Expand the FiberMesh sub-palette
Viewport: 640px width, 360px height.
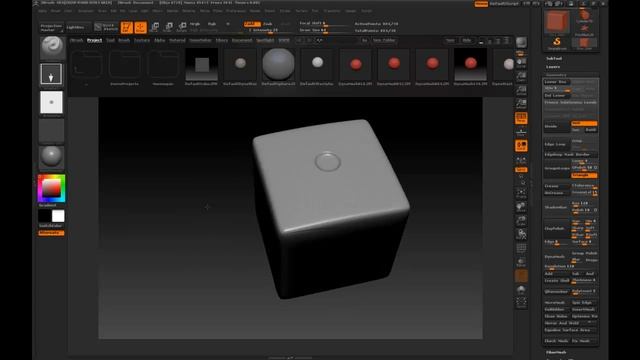556,352
